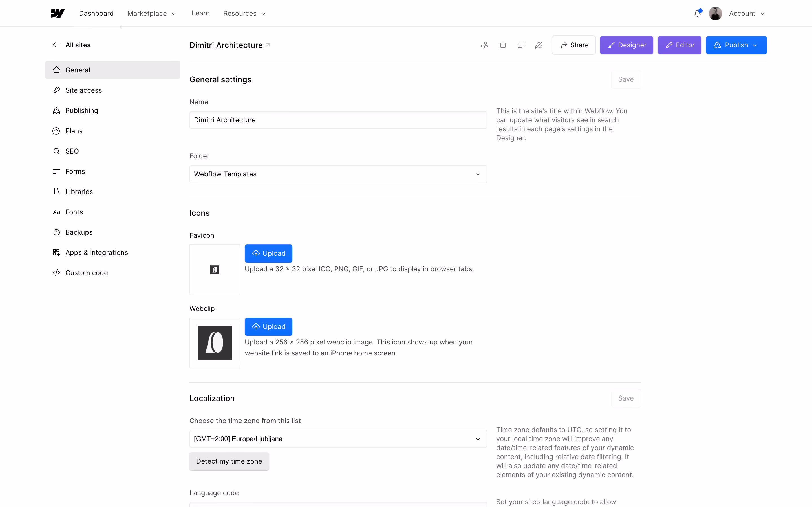Click the site Name input field
812x507 pixels.
pyautogui.click(x=338, y=120)
